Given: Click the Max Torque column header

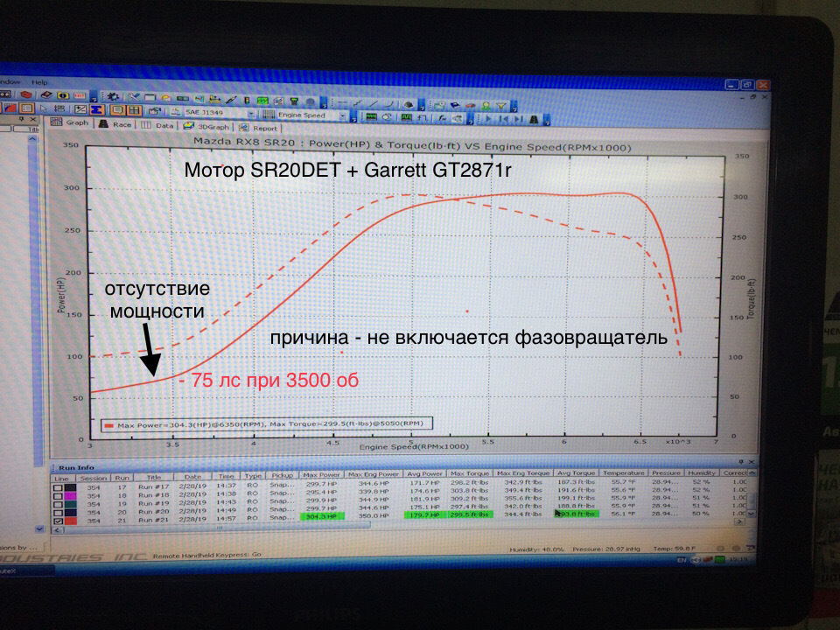Looking at the screenshot, I should [x=470, y=473].
